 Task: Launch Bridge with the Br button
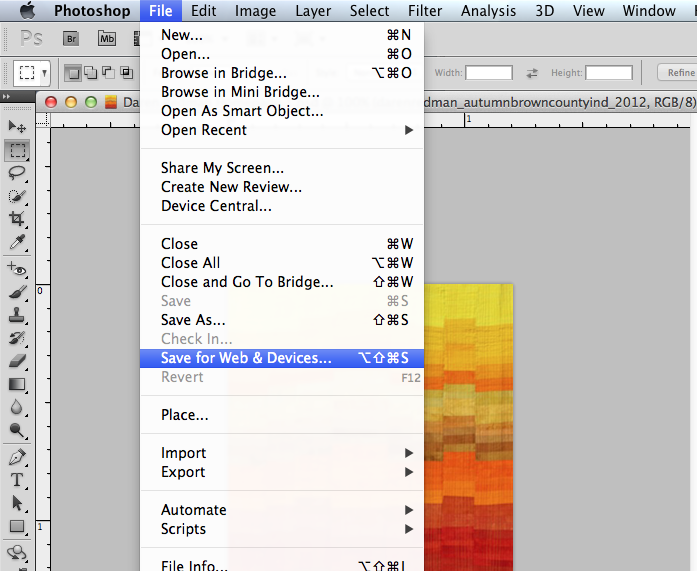(71, 39)
